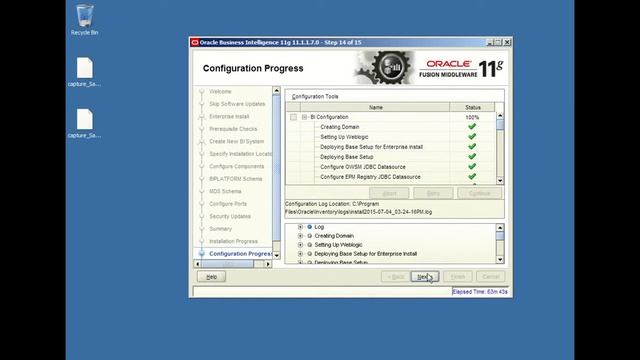Collapse the BI Configuration tree node
Viewport: 640px width, 360px height.
click(304, 117)
